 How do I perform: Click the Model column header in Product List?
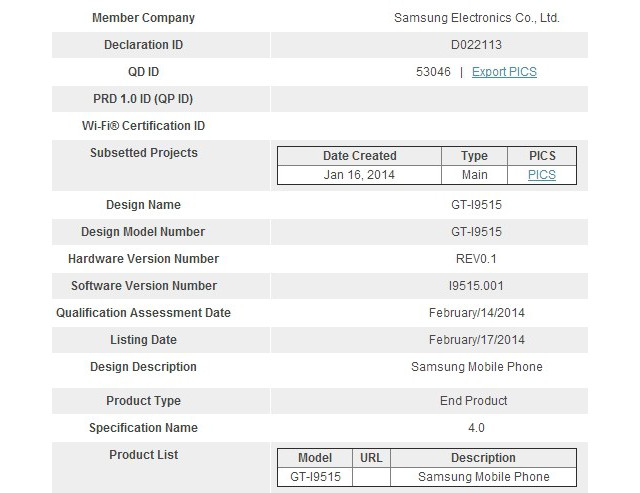point(315,458)
